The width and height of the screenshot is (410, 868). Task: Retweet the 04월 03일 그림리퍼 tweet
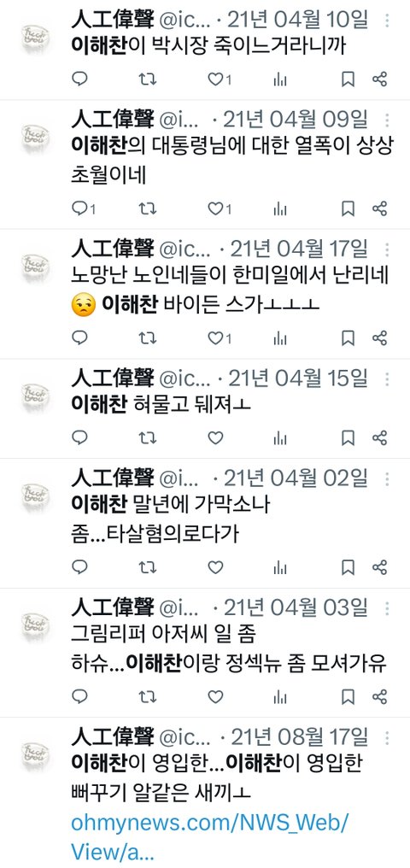pos(147,696)
